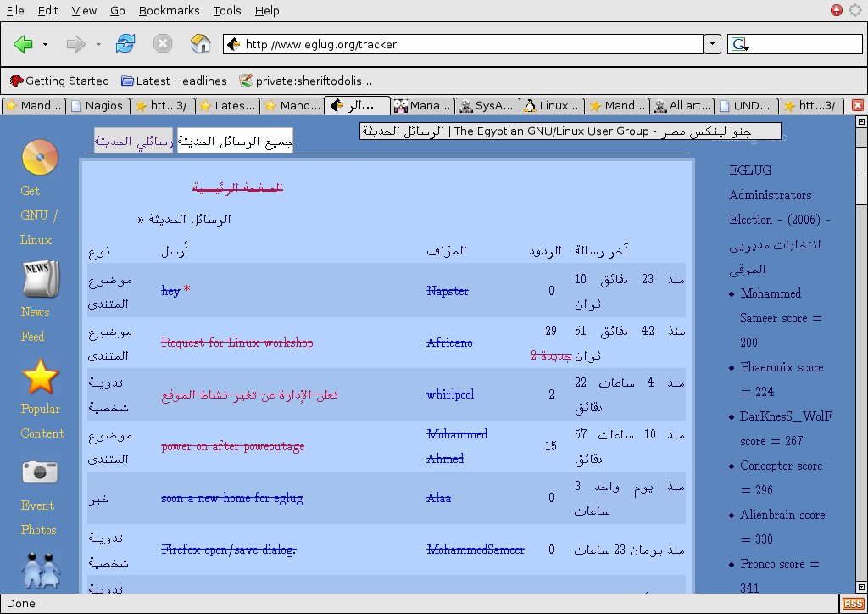Open the Tools menu
Viewport: 868px width, 614px height.
(x=225, y=10)
